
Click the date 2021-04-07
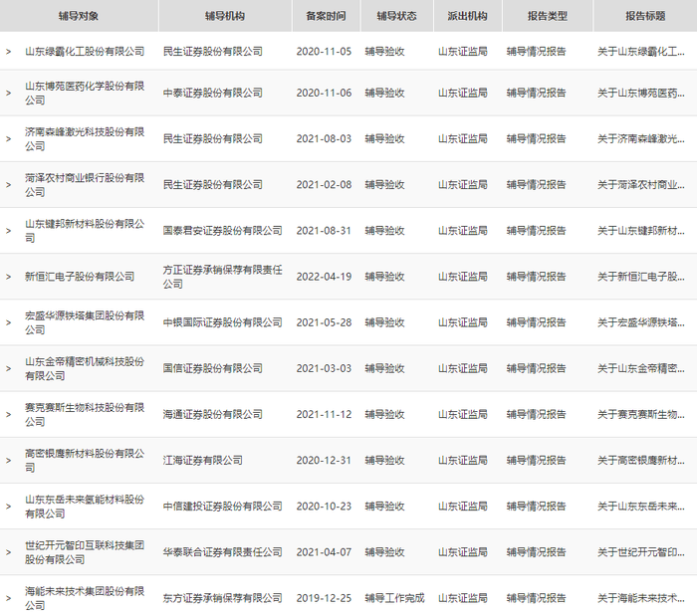pos(324,552)
